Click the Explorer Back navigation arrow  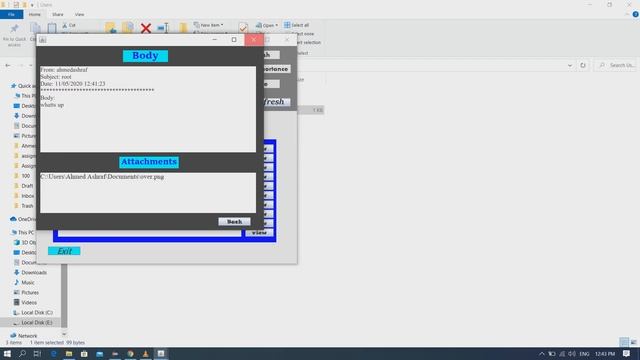[8, 65]
